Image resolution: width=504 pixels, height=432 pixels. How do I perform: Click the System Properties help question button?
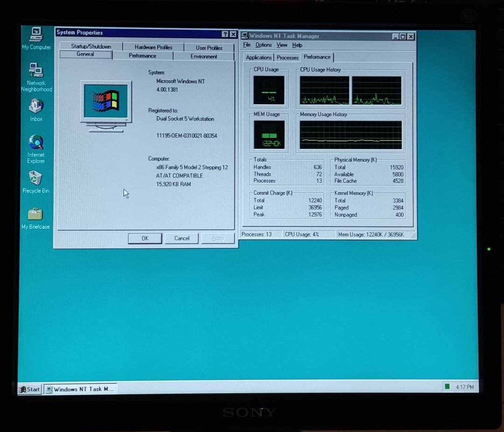tap(225, 34)
